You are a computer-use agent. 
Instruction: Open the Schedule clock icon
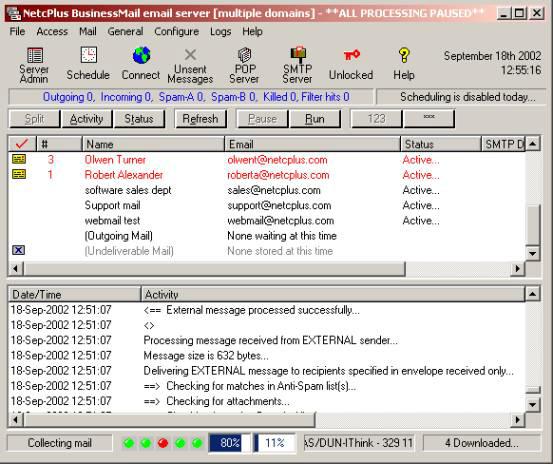coord(88,55)
